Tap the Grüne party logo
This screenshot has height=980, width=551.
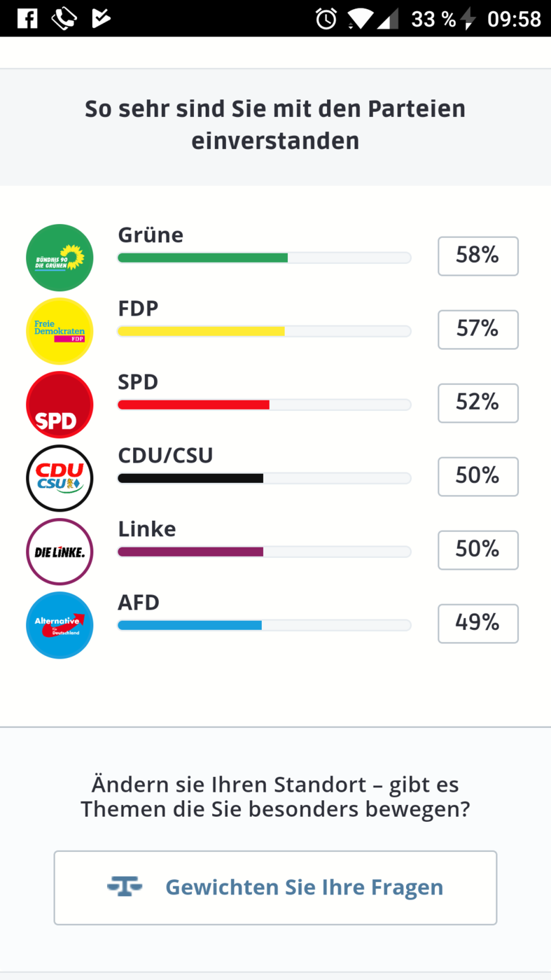[x=60, y=258]
